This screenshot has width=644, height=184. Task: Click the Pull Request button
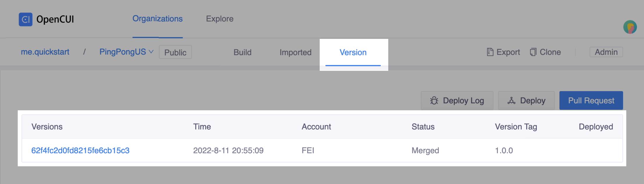point(591,100)
